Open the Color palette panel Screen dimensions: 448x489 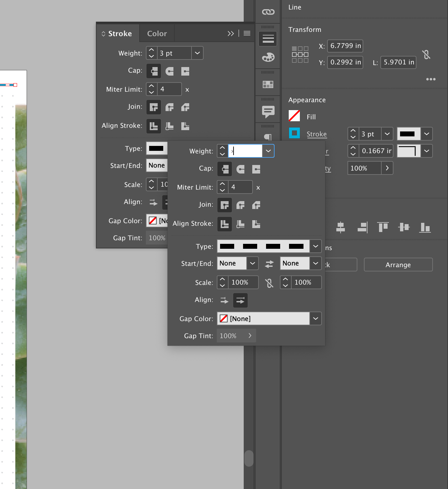(268, 57)
